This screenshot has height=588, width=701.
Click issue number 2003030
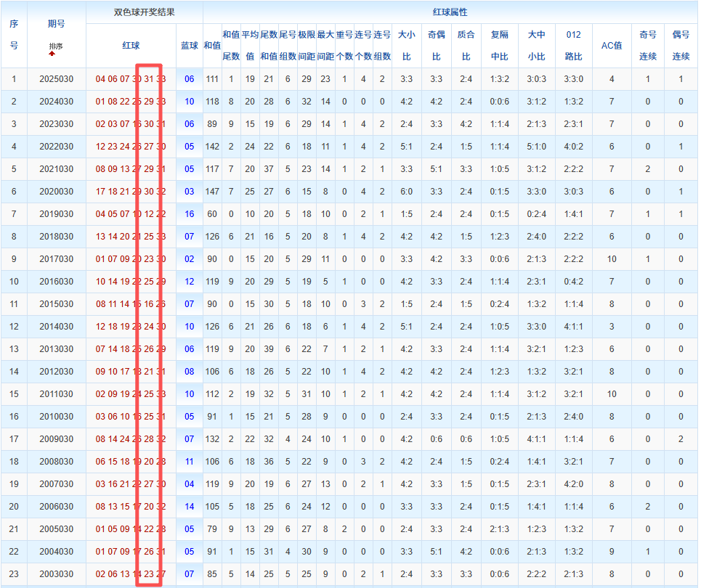coord(56,574)
